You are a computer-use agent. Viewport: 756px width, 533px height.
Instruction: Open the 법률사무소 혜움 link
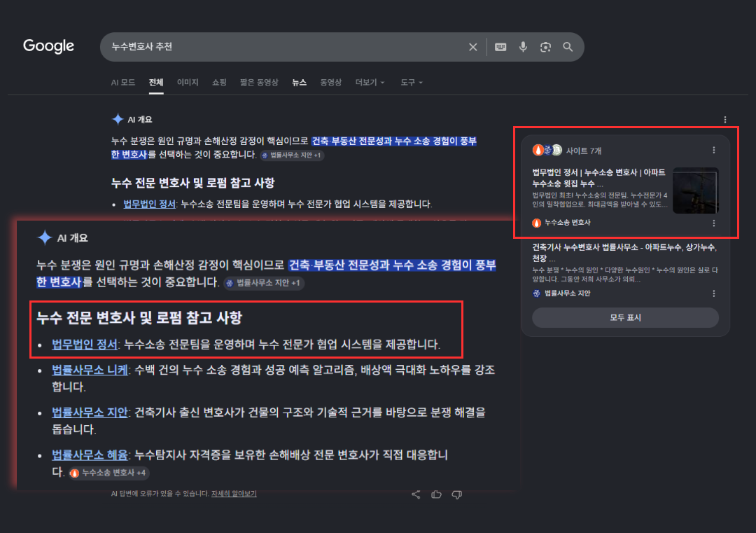(90, 455)
